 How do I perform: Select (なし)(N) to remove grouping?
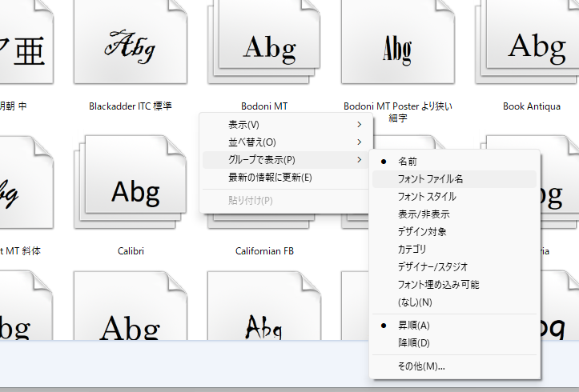pyautogui.click(x=454, y=302)
